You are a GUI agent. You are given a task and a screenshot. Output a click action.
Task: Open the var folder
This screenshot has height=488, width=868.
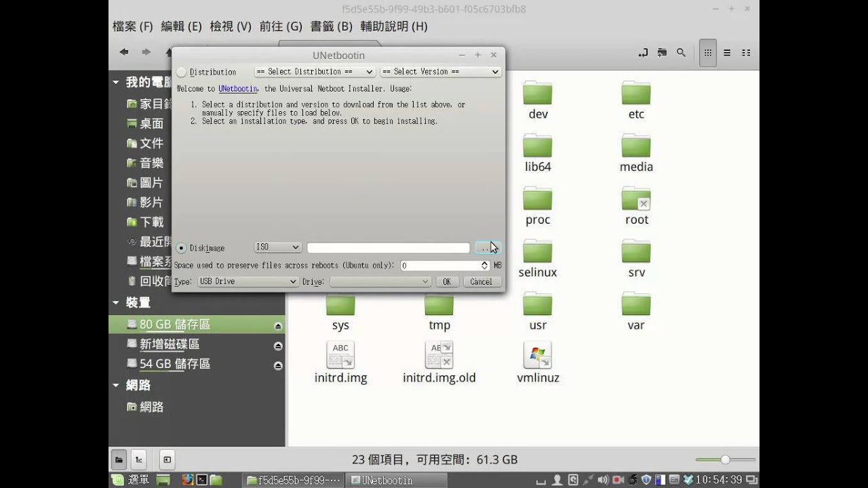coord(636,311)
